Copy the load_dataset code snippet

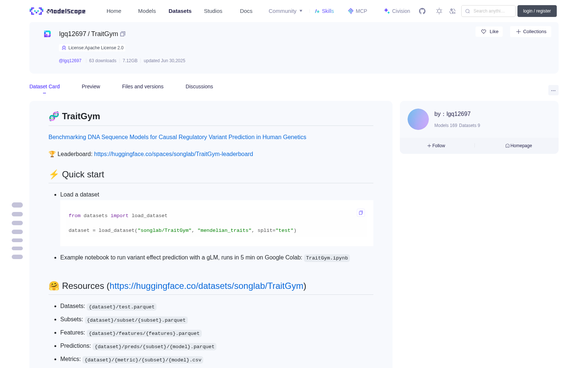click(x=361, y=213)
